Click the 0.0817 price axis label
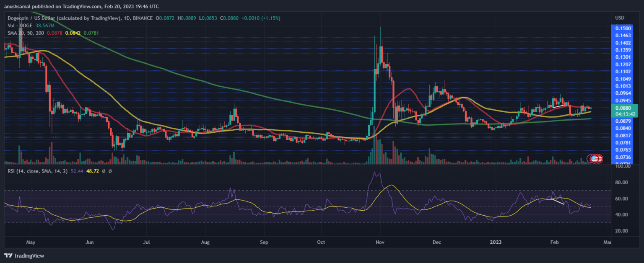 pos(623,136)
